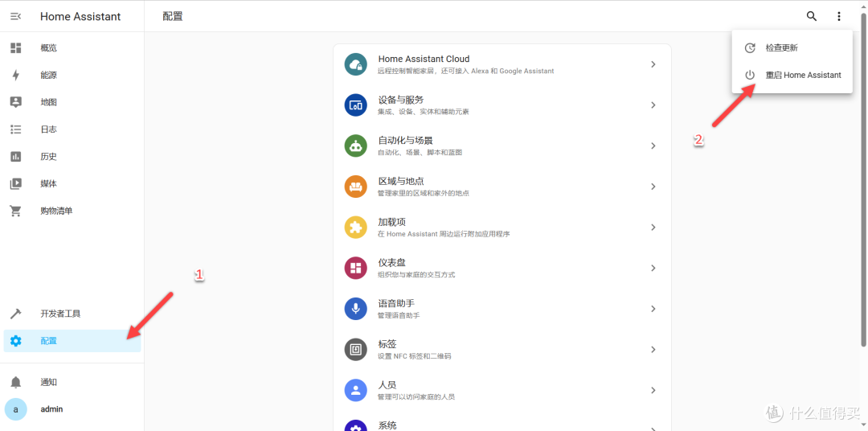868x431 pixels.
Task: Click the 自动化与场景 robot icon
Action: click(356, 146)
